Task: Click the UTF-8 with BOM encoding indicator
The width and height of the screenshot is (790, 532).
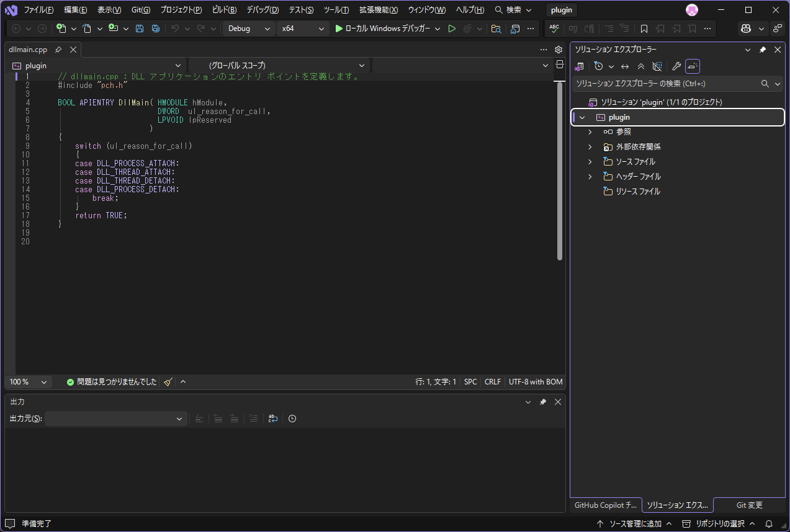Action: click(536, 382)
